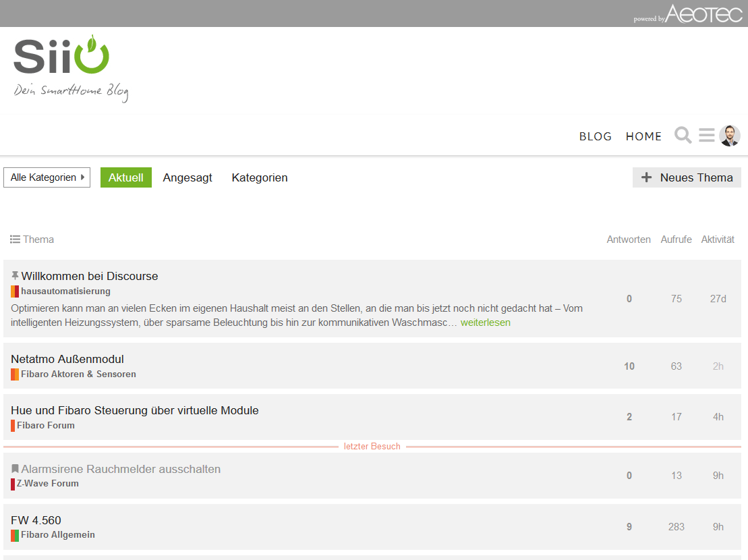Click views count 63 for Netatmo Außenmodul
Screen dimensions: 748x560
tap(676, 366)
